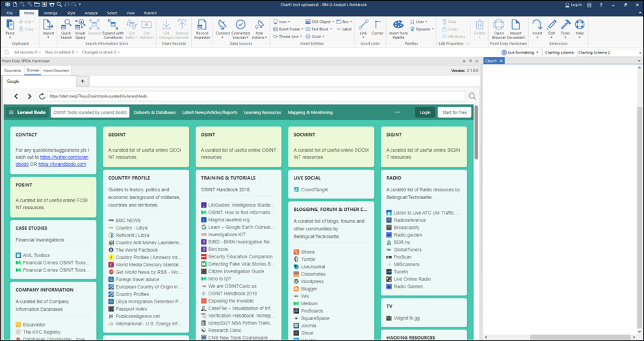The width and height of the screenshot is (644, 341).
Task: Open Item Actions
Action: coord(259,29)
